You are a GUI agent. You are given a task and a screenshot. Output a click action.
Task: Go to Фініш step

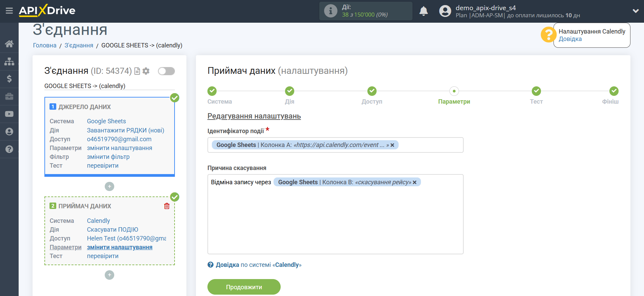(x=614, y=91)
